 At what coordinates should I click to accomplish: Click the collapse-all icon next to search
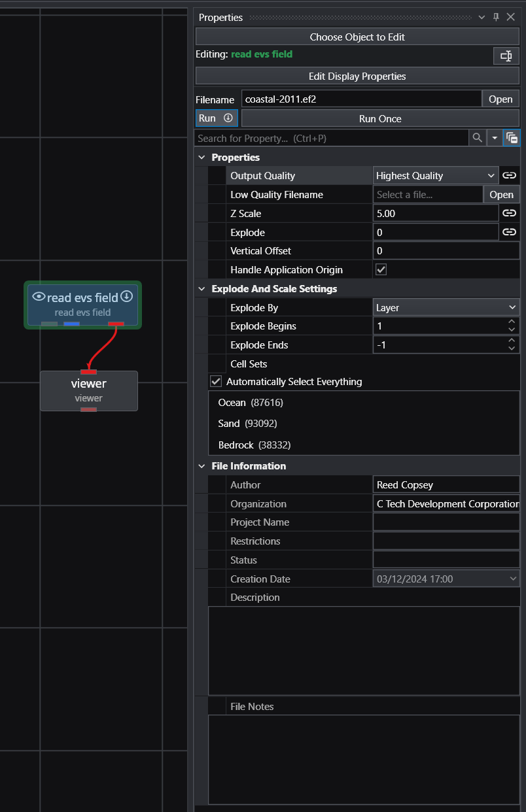coord(512,138)
